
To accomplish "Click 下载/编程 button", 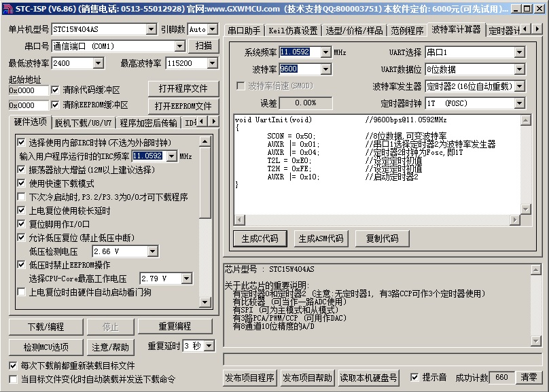I will click(46, 327).
